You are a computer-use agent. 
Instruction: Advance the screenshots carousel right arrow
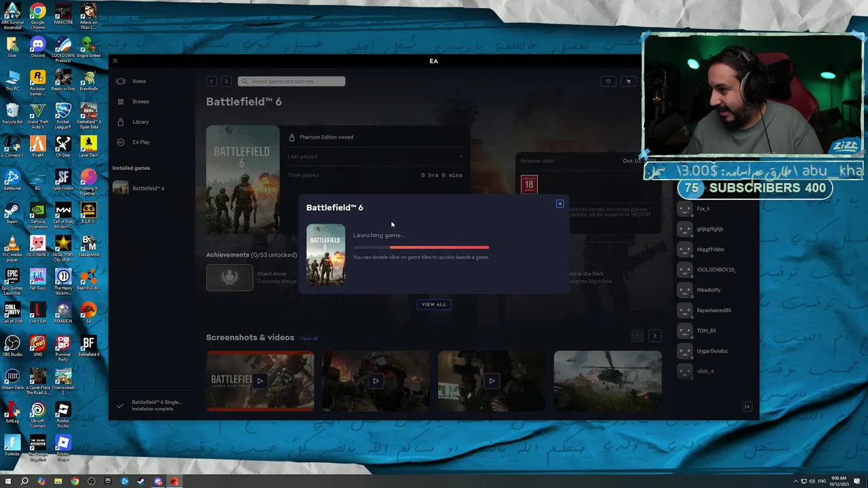[x=654, y=335]
